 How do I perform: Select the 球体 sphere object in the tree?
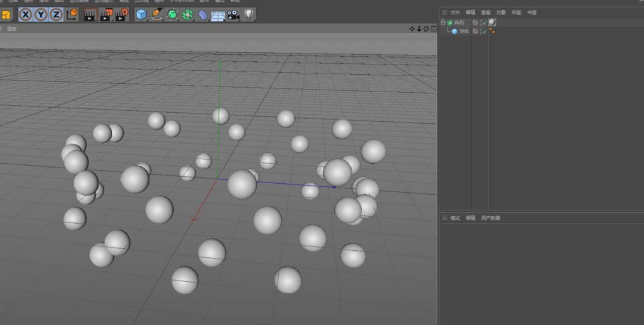coord(464,31)
